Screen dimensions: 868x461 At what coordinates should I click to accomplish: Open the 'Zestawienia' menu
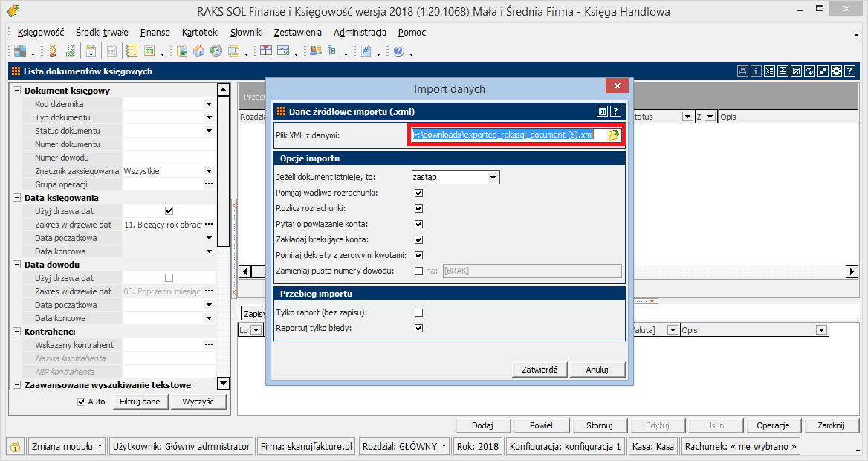pyautogui.click(x=297, y=33)
